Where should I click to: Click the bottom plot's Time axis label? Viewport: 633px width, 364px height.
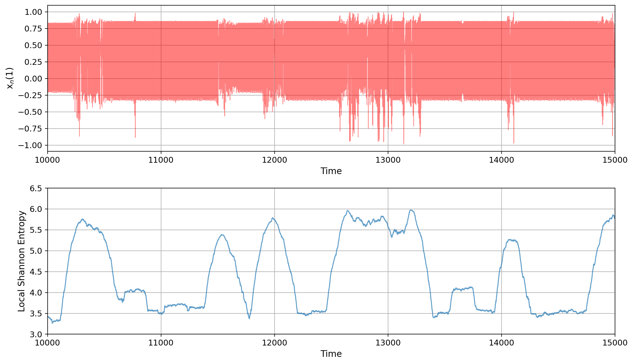point(331,354)
